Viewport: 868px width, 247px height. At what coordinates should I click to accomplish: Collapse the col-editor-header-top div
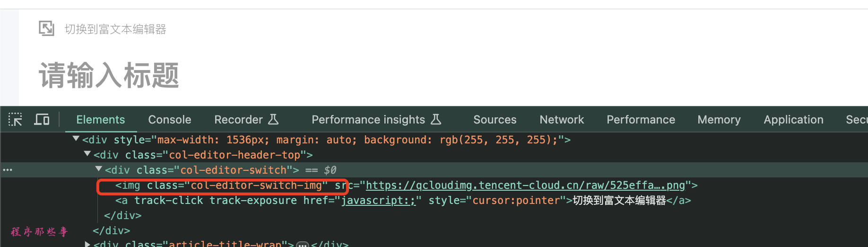click(x=87, y=154)
